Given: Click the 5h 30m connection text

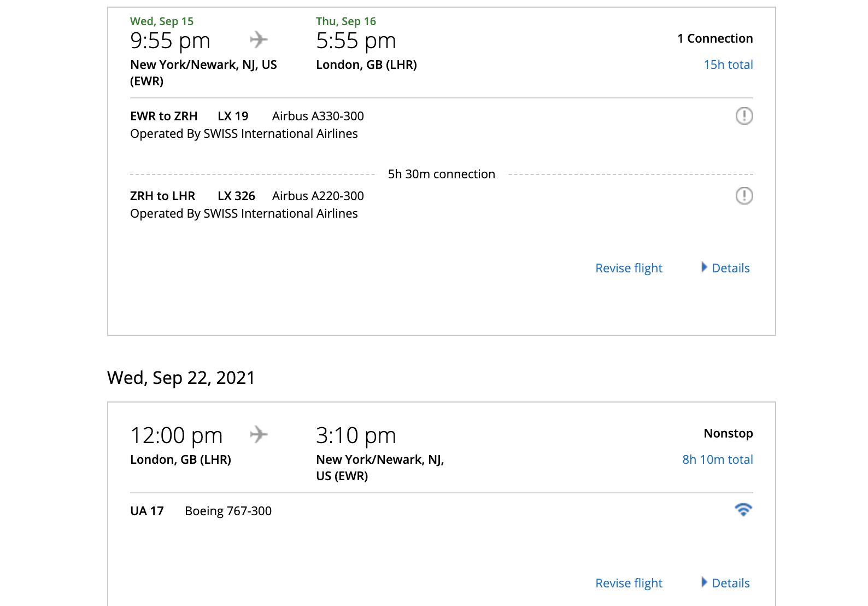Looking at the screenshot, I should (x=442, y=174).
